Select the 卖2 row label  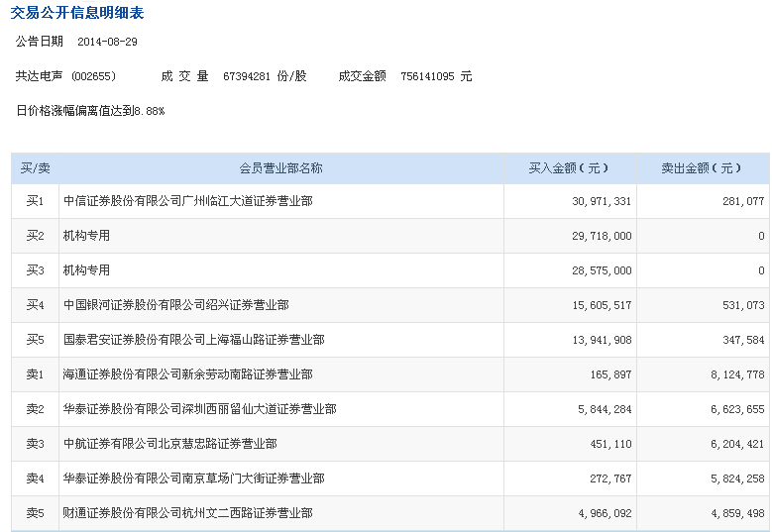(35, 409)
